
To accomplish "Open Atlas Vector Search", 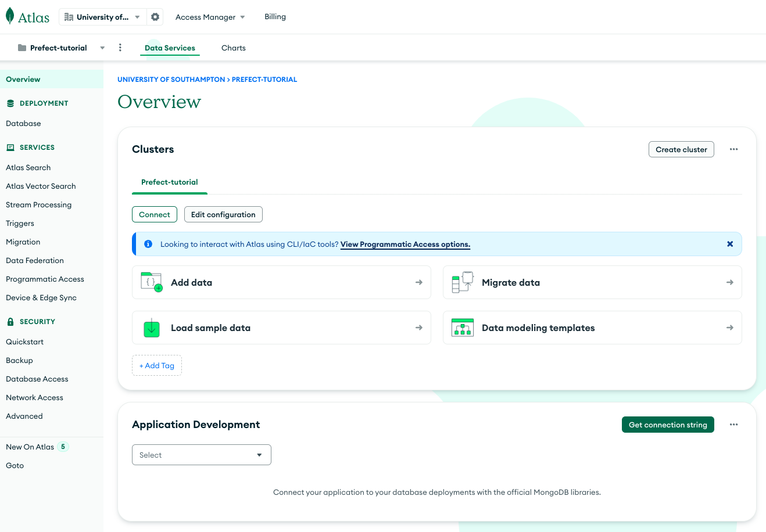I will (41, 186).
